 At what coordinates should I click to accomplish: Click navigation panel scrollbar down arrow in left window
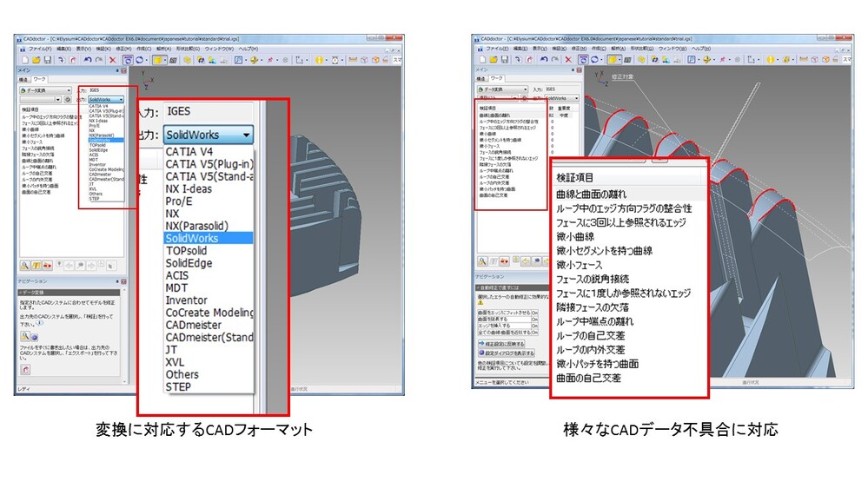[123, 381]
